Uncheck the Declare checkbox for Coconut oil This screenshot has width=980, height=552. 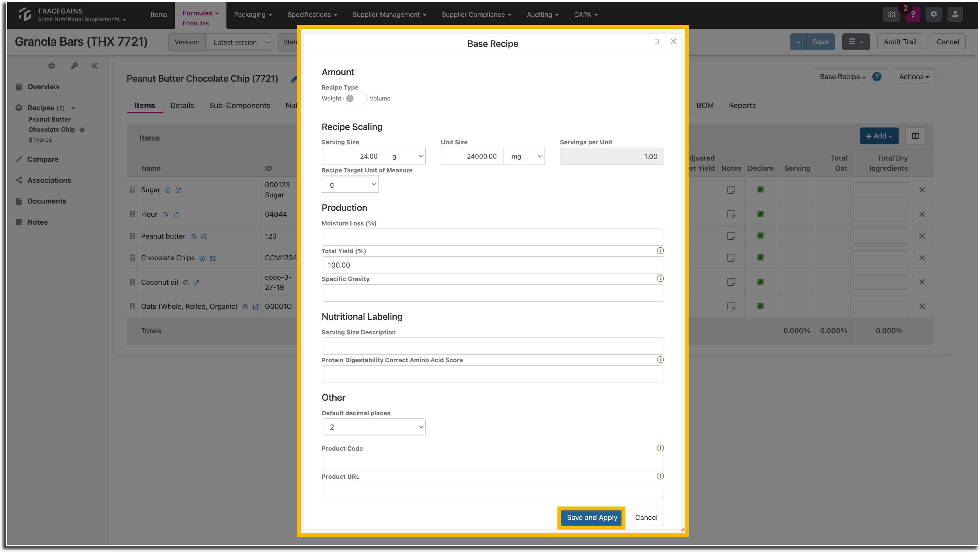click(760, 282)
